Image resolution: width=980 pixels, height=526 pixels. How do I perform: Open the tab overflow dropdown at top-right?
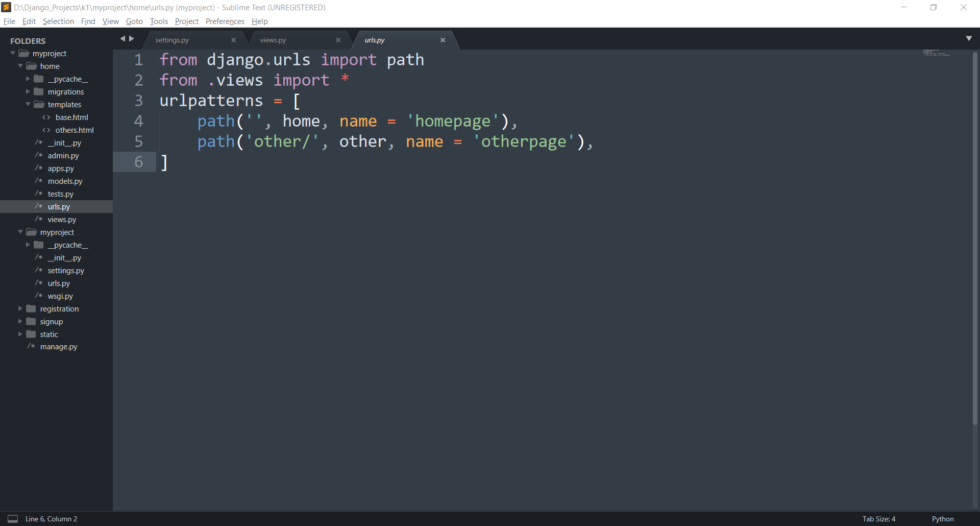970,38
